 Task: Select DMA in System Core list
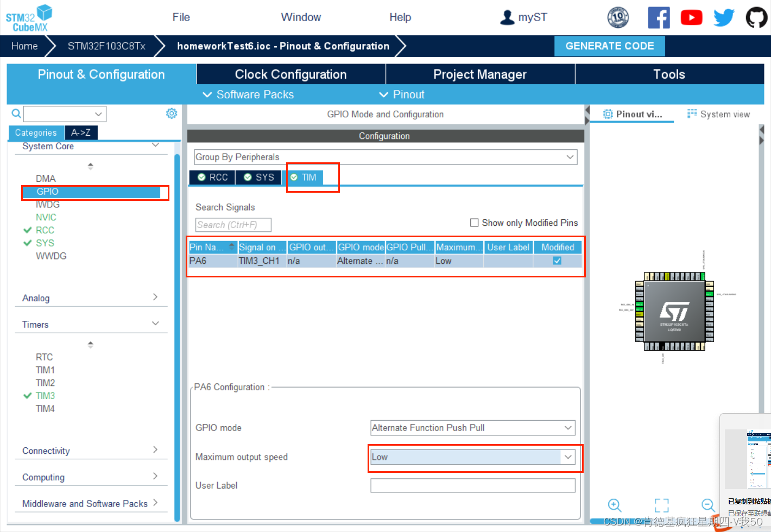(46, 179)
